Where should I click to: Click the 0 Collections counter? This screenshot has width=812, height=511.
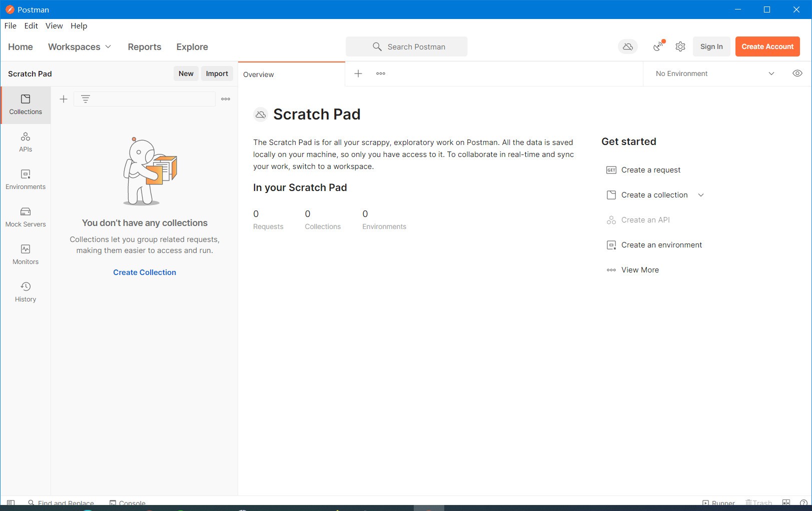(323, 219)
